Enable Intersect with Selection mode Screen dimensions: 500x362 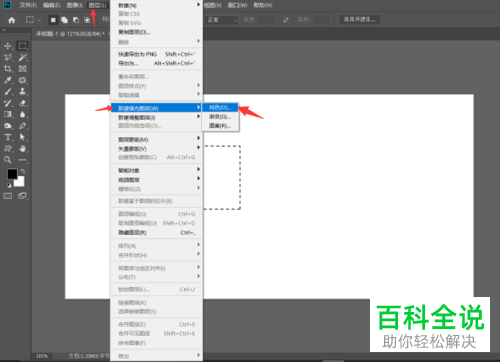(x=87, y=20)
